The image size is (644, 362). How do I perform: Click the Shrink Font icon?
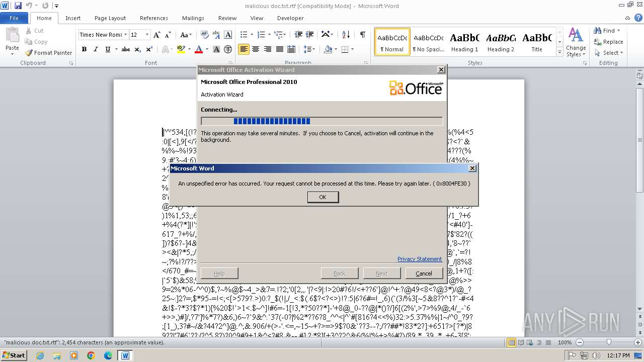pos(169,35)
